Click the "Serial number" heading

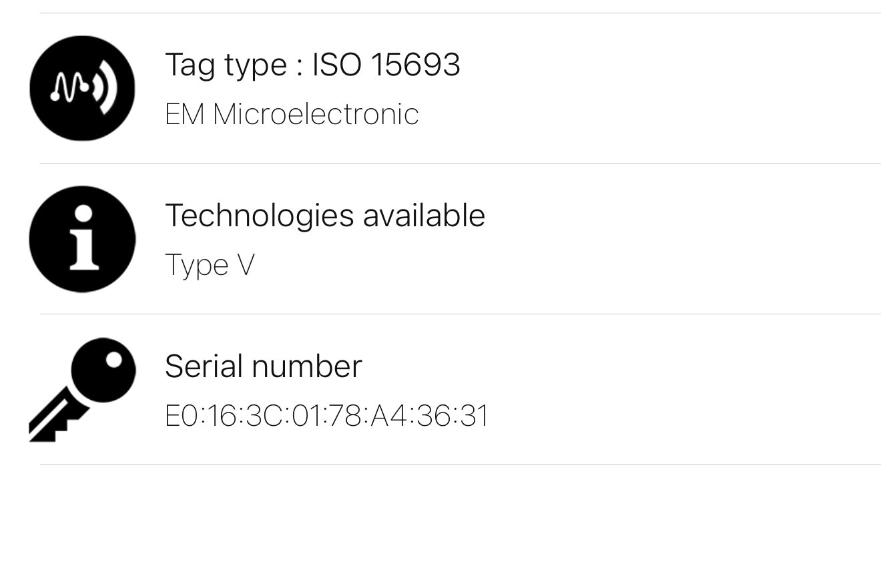[x=263, y=366]
